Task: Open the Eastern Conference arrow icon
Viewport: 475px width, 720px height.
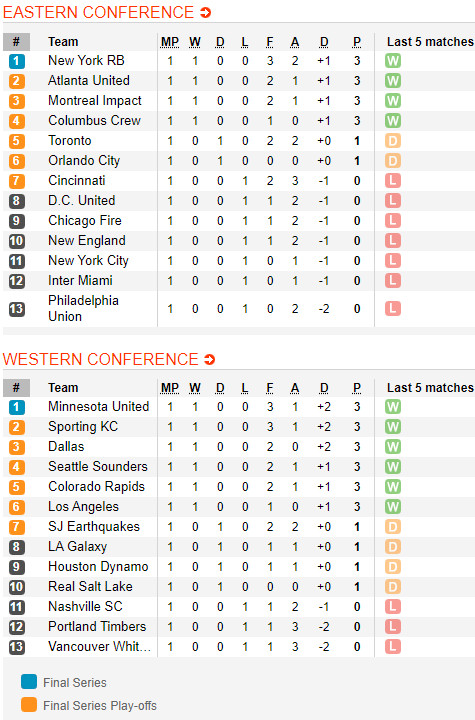Action: (x=205, y=13)
